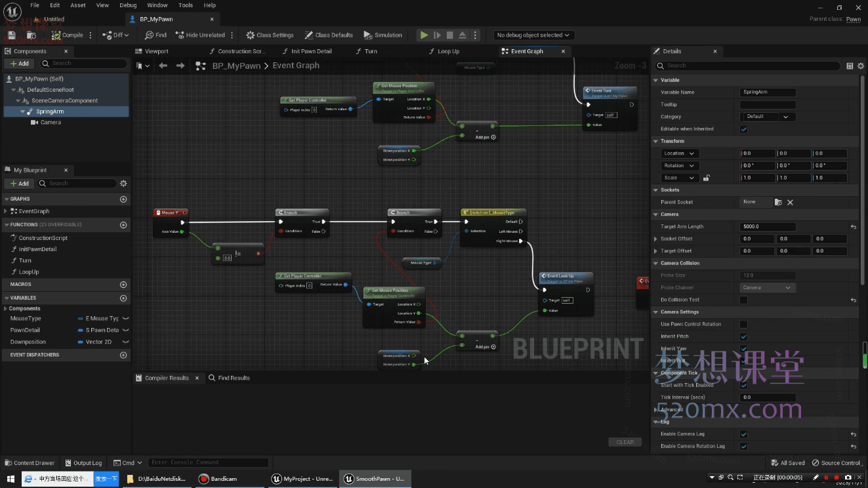This screenshot has height=488, width=868.
Task: Switch to the Viewport tab
Action: (x=156, y=51)
